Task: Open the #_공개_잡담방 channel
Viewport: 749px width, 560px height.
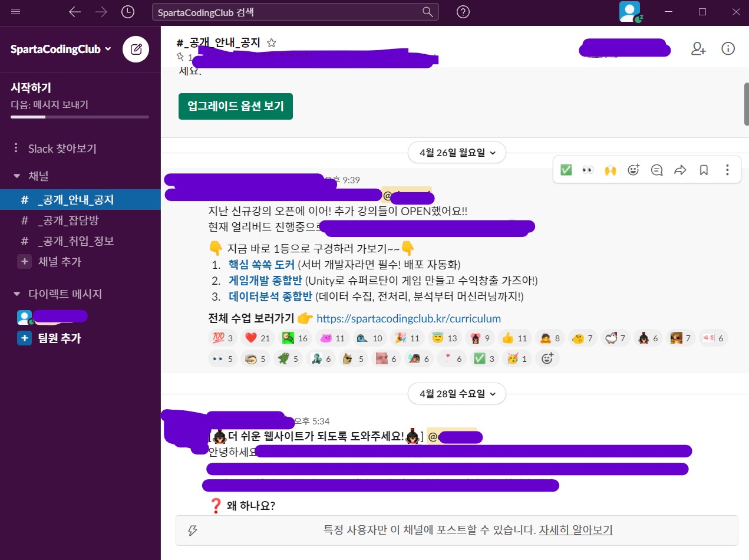Action: click(x=80, y=220)
